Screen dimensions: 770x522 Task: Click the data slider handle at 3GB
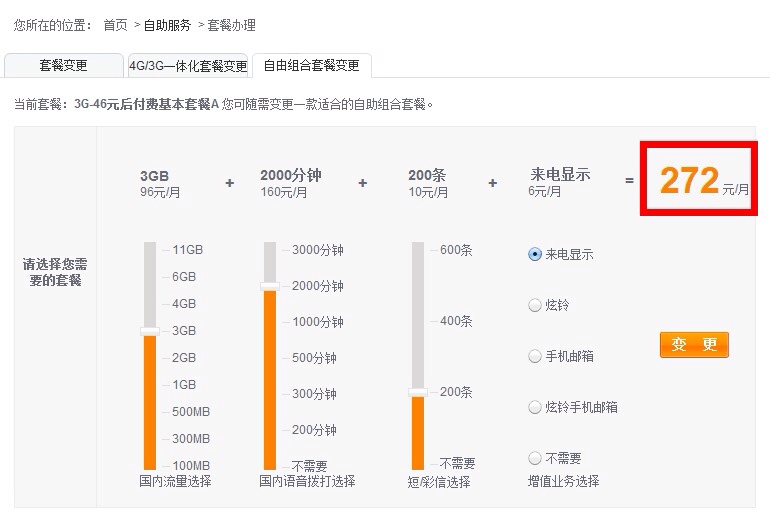(x=150, y=331)
